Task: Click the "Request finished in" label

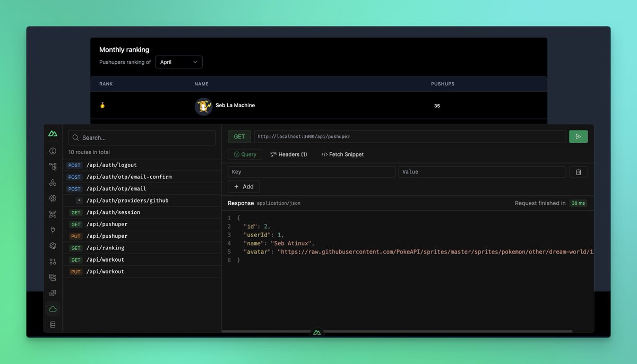Action: (x=540, y=203)
